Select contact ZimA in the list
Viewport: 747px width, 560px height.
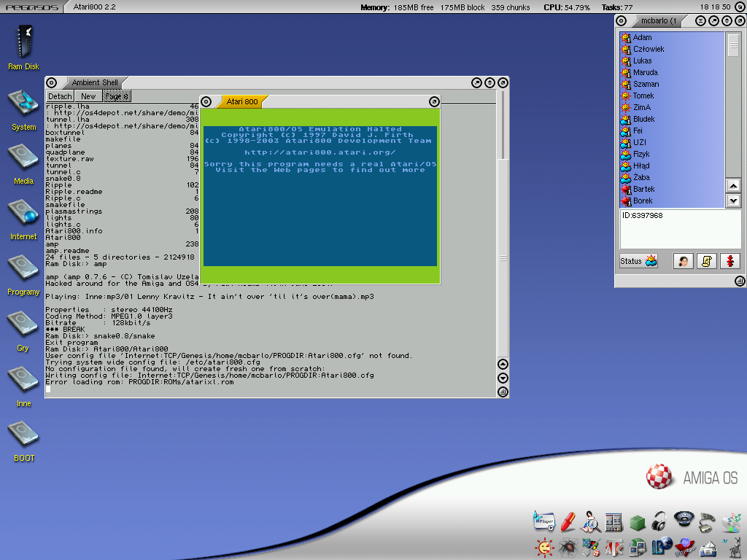(672, 108)
